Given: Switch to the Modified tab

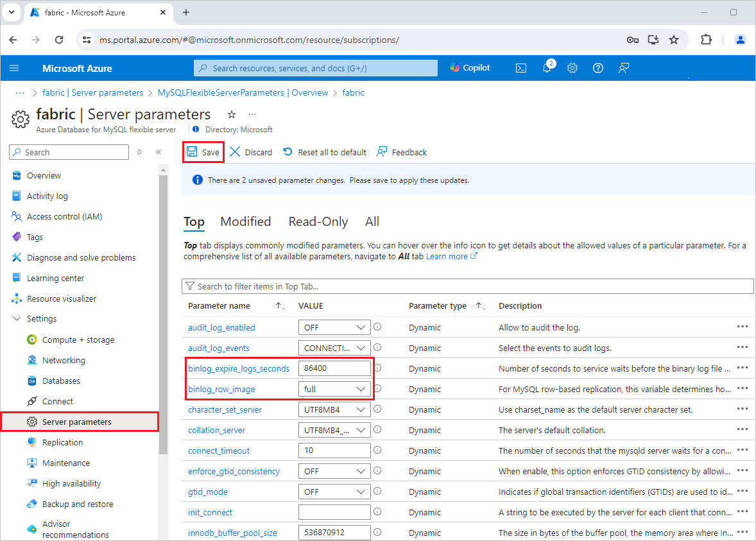Looking at the screenshot, I should tap(245, 221).
